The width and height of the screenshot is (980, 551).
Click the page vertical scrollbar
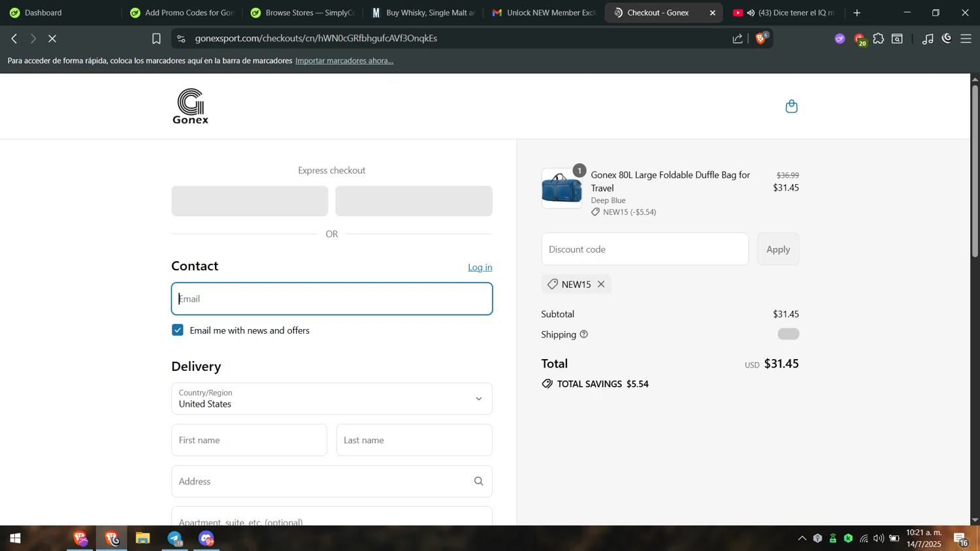pyautogui.click(x=975, y=171)
